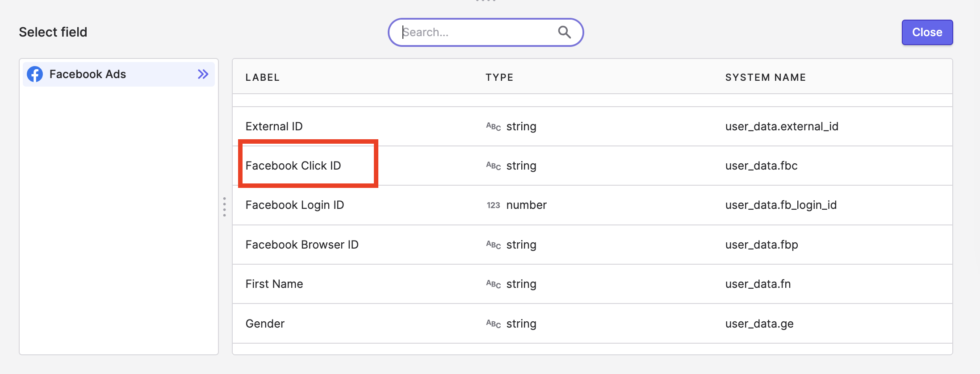Click system name user_data.external_id

pos(782,126)
